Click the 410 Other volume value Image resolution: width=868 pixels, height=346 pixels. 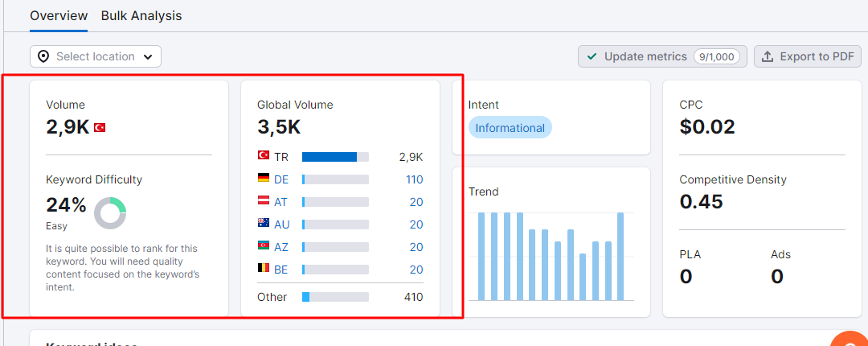click(414, 297)
